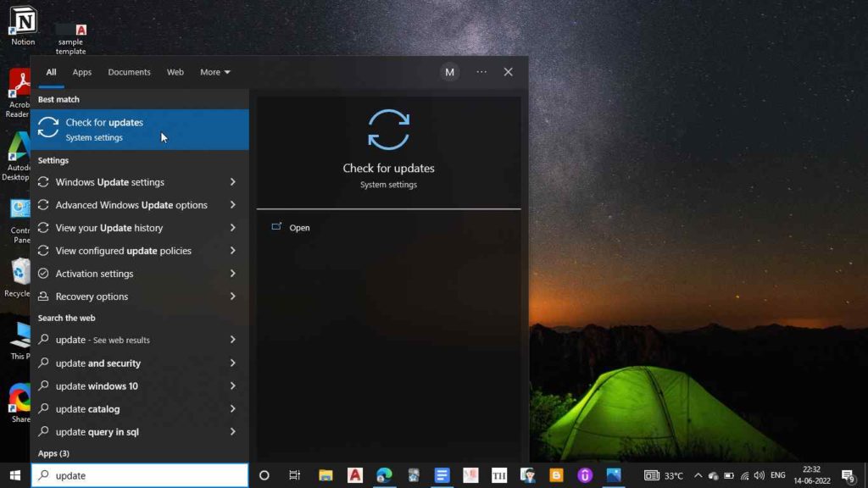This screenshot has width=868, height=488.
Task: Show hidden system tray icons
Action: point(698,475)
